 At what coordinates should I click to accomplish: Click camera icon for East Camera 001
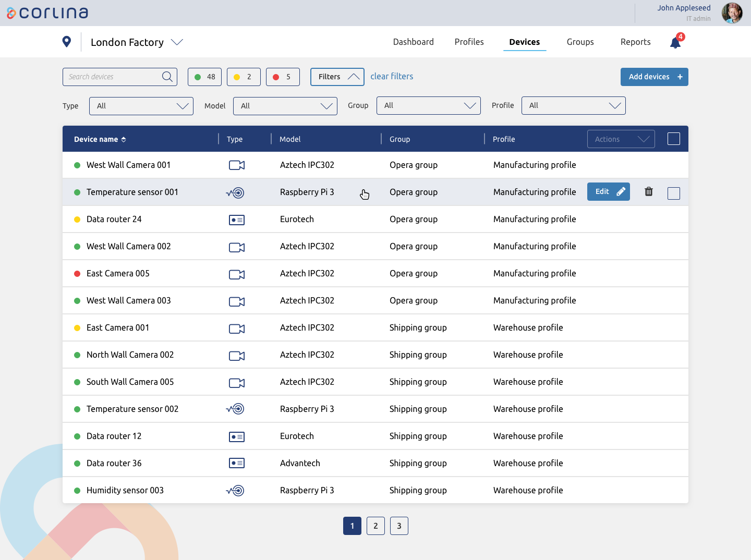(x=237, y=328)
